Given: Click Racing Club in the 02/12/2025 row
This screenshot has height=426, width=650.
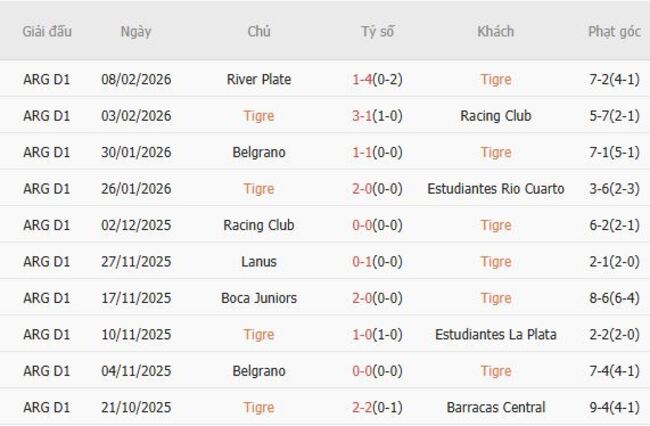Looking at the screenshot, I should click(x=259, y=225).
